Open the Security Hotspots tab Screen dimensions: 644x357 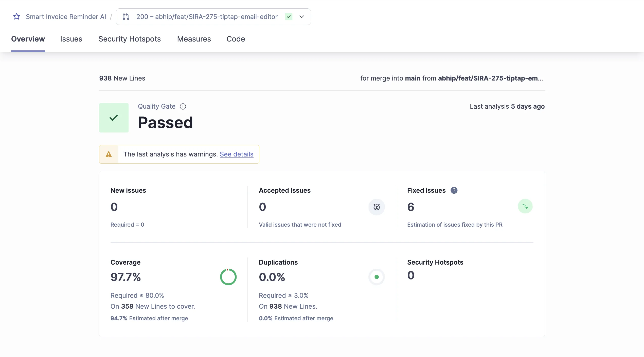(x=130, y=39)
